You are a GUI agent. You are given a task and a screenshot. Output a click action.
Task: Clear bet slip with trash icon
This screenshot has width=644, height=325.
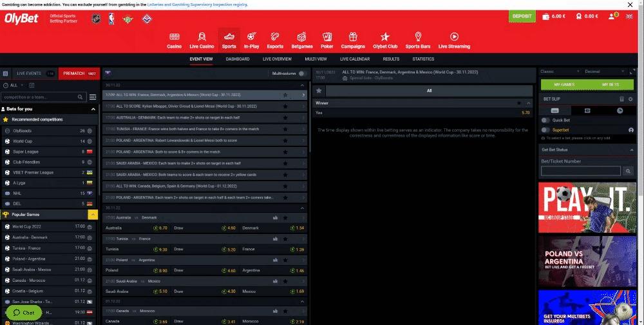coord(622,99)
